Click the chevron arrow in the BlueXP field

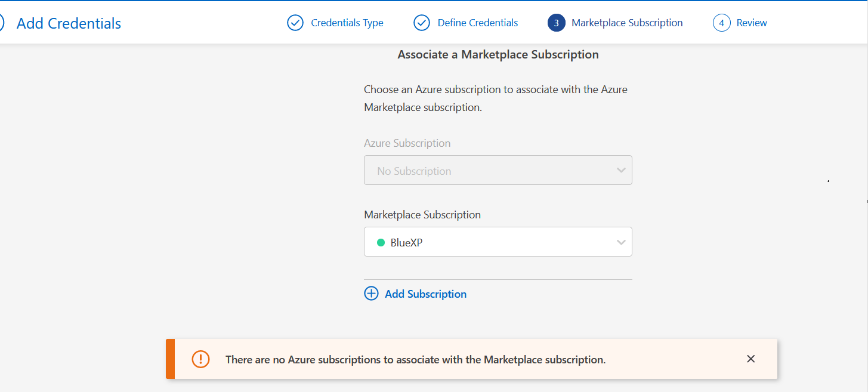[x=621, y=242]
